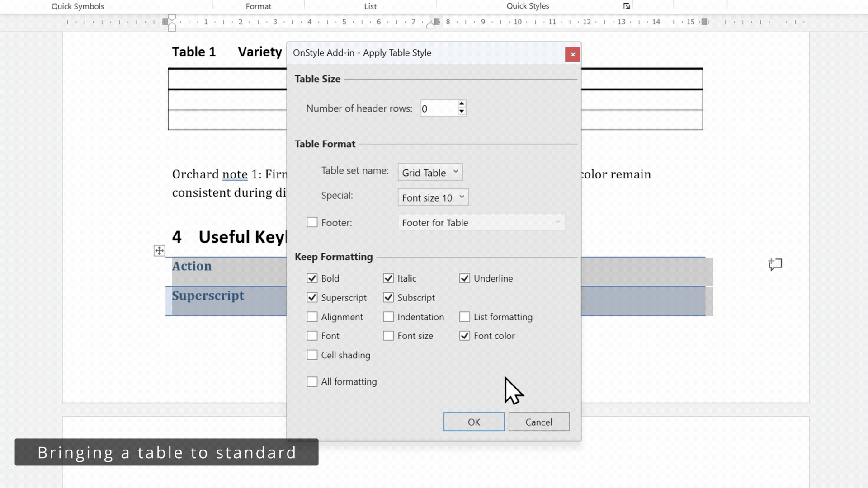
Task: Click the Superscript table cell in document
Action: point(208,296)
